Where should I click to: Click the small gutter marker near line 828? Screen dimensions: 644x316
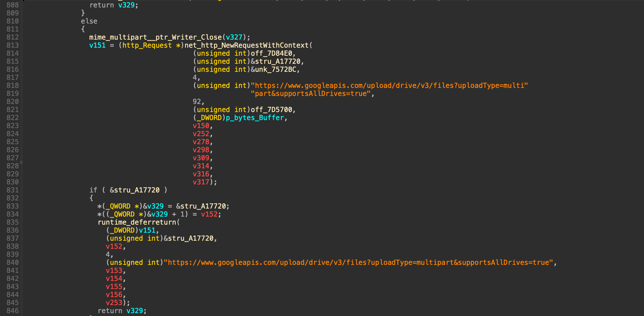tap(21, 163)
